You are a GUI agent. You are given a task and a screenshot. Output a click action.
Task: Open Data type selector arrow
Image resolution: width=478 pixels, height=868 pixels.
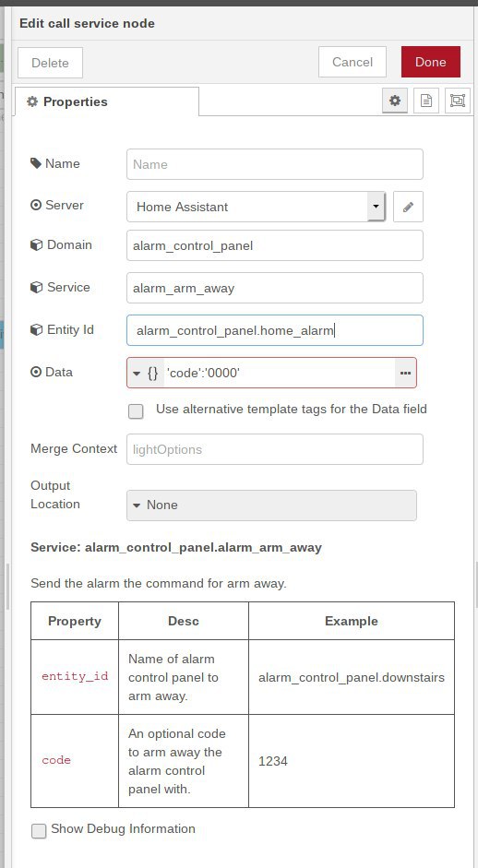[x=137, y=373]
